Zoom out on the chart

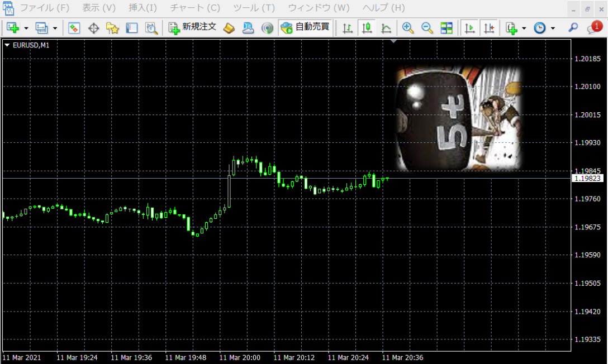point(427,28)
